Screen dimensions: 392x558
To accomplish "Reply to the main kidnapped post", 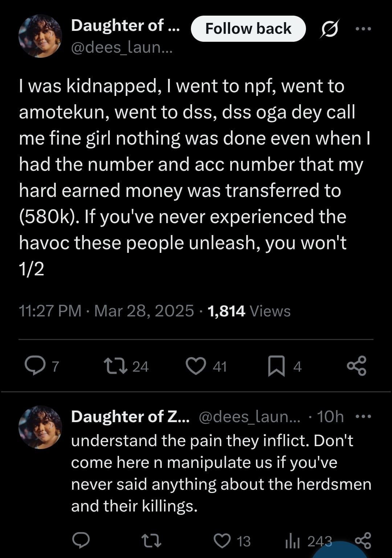I will tap(35, 366).
